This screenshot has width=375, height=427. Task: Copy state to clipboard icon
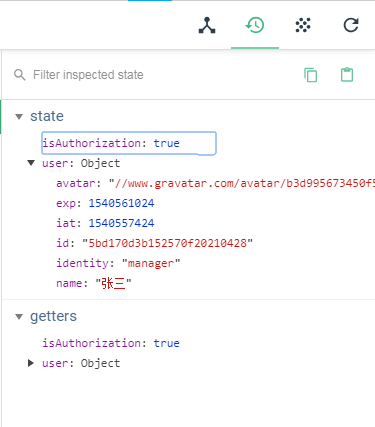311,75
